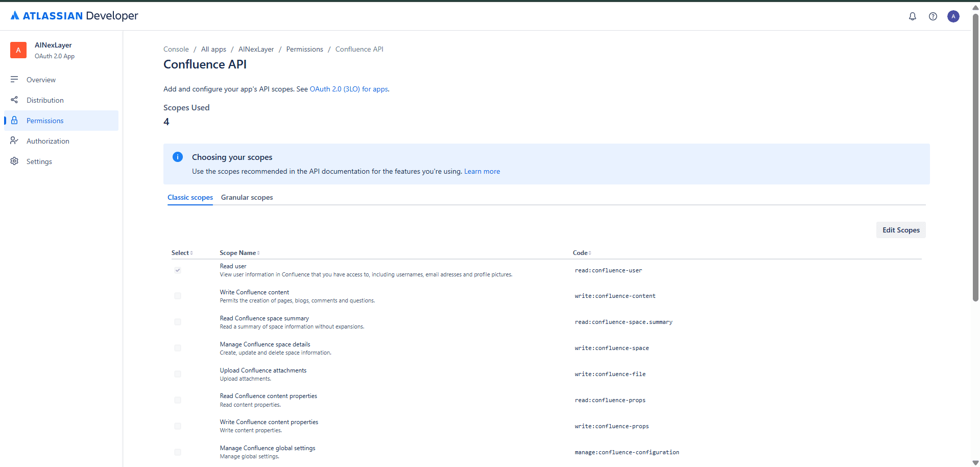The image size is (980, 467).
Task: Enable the Write Confluence content scope
Action: [178, 296]
